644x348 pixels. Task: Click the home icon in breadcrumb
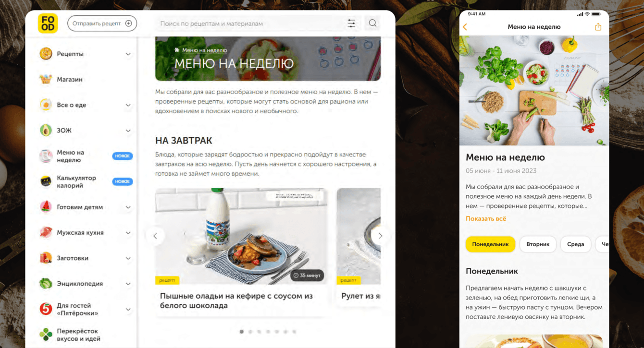(x=177, y=50)
